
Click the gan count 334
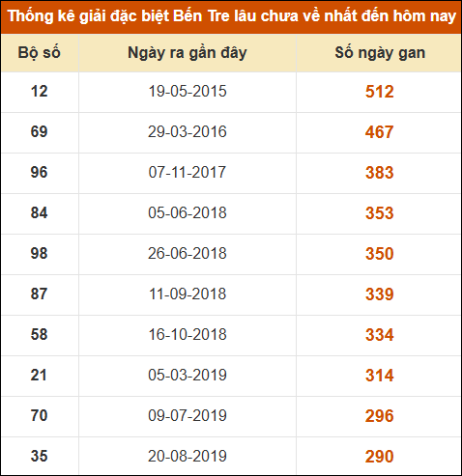point(380,335)
